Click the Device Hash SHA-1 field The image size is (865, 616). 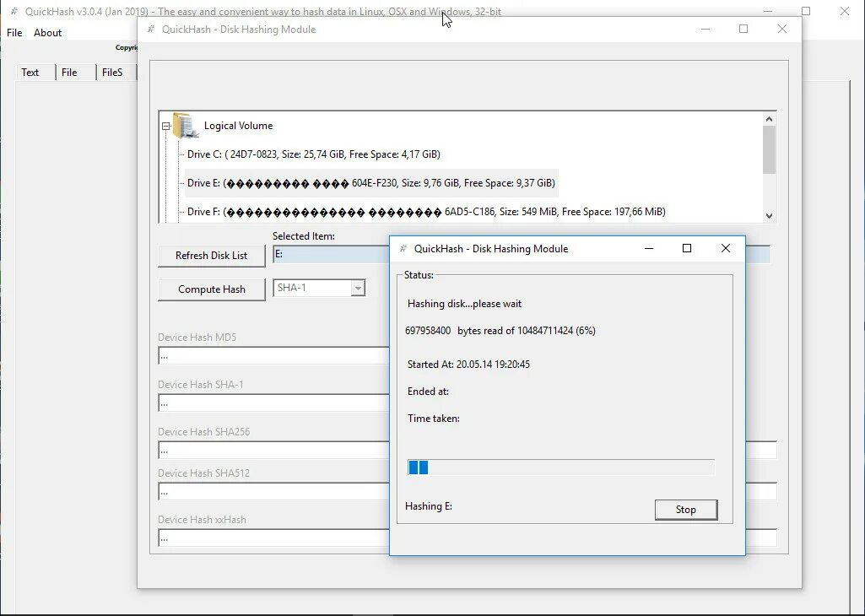tap(273, 403)
